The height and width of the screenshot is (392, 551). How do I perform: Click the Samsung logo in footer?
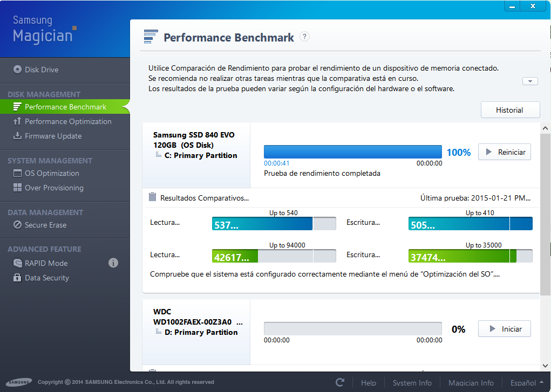click(x=19, y=382)
